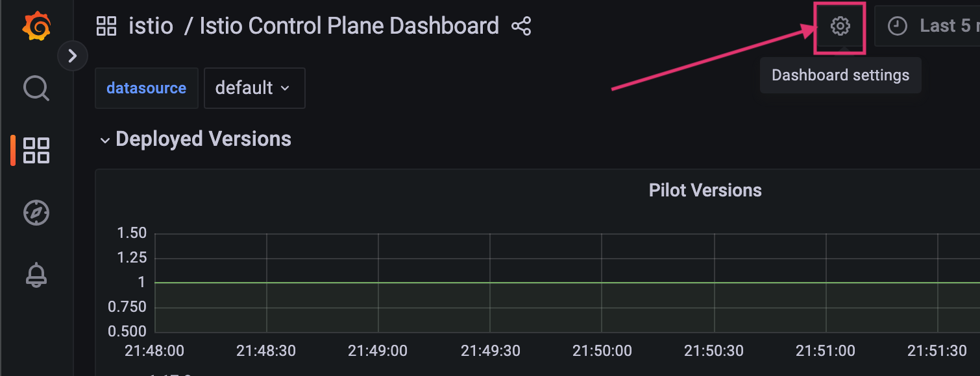Open the Search dashboards icon
The width and height of the screenshot is (980, 376).
click(36, 88)
